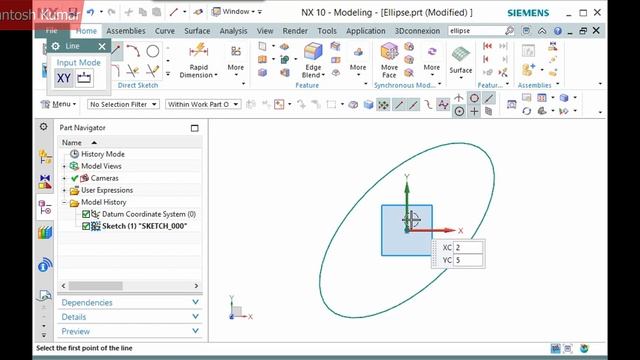Open the Within Work Part Only dropdown
640x360 pixels.
(x=203, y=104)
